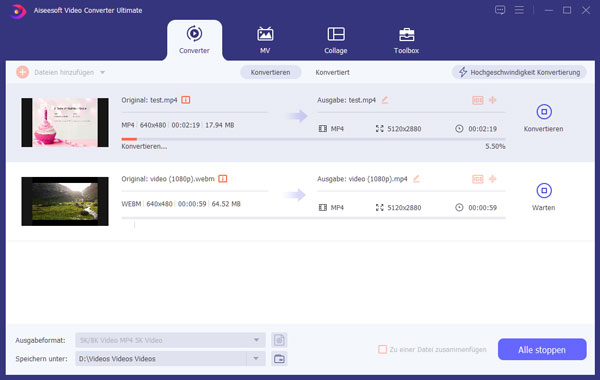Show media info for video (1080p).webm
Viewport: 600px width, 380px height.
point(223,179)
